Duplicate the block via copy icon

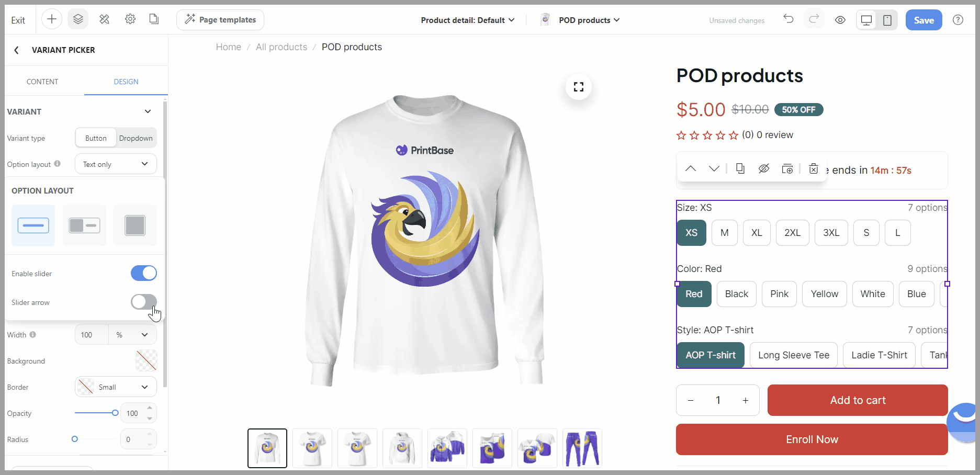coord(740,168)
